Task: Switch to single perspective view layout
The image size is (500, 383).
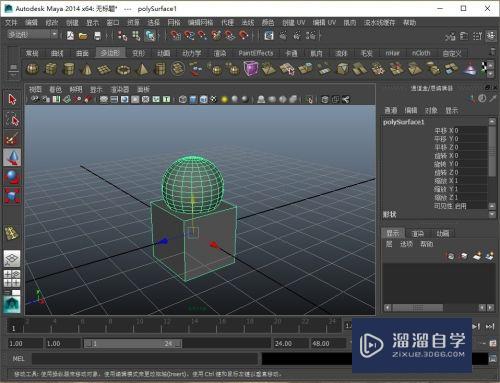Action: 12,259
